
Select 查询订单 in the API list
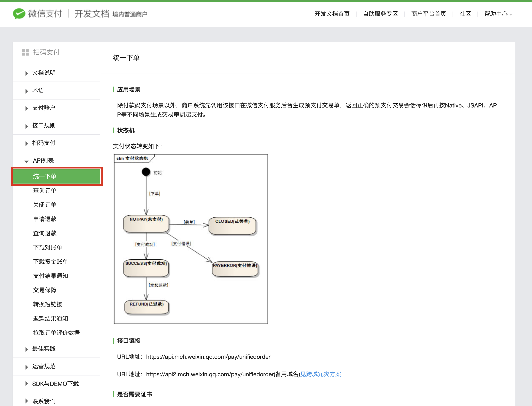(45, 191)
